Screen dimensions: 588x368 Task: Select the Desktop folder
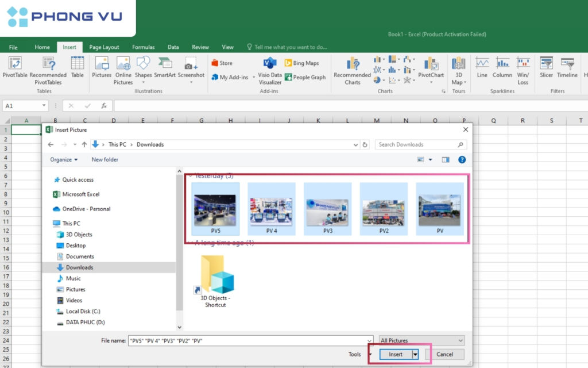click(x=71, y=245)
